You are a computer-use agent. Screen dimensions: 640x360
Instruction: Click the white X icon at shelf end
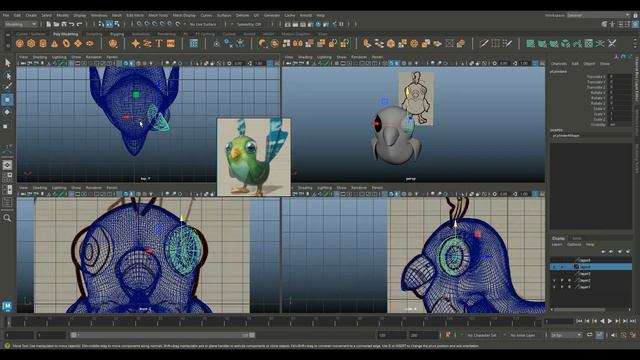click(612, 43)
